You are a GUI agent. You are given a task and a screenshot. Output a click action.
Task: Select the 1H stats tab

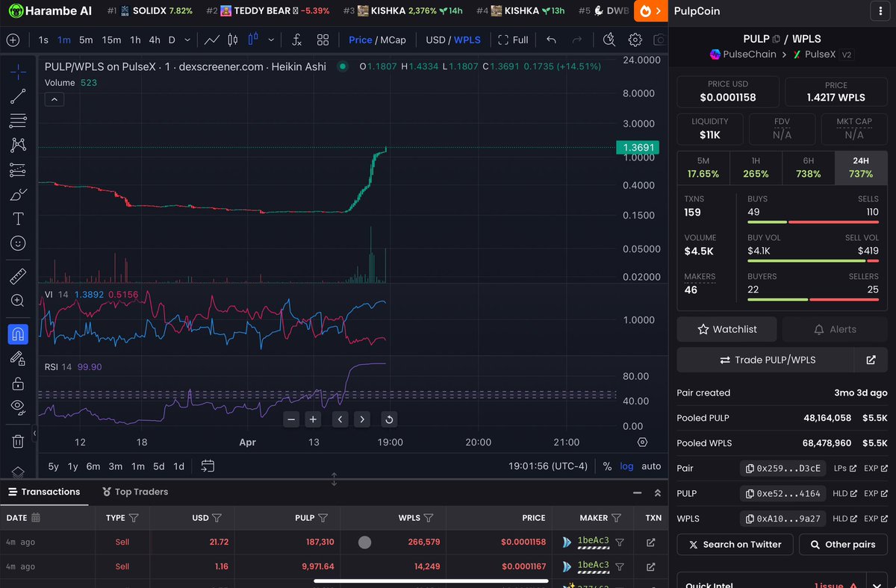(756, 168)
